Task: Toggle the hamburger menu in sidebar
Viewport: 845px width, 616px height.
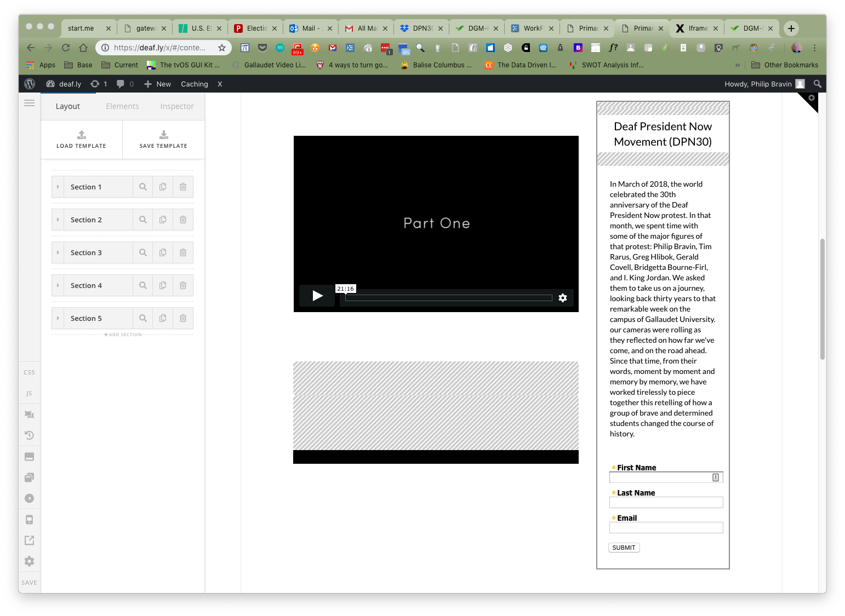Action: click(x=29, y=103)
